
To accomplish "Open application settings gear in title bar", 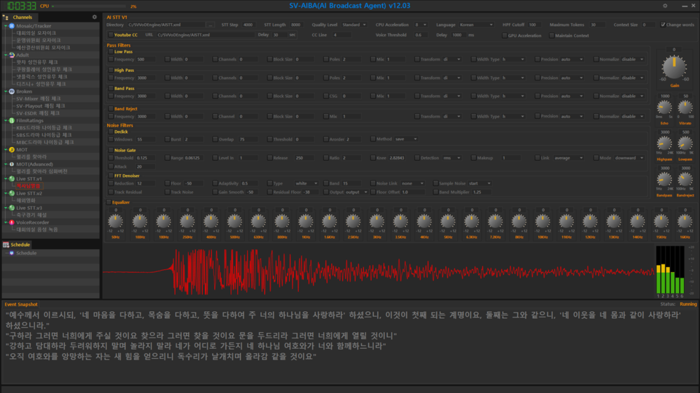I will click(x=665, y=6).
